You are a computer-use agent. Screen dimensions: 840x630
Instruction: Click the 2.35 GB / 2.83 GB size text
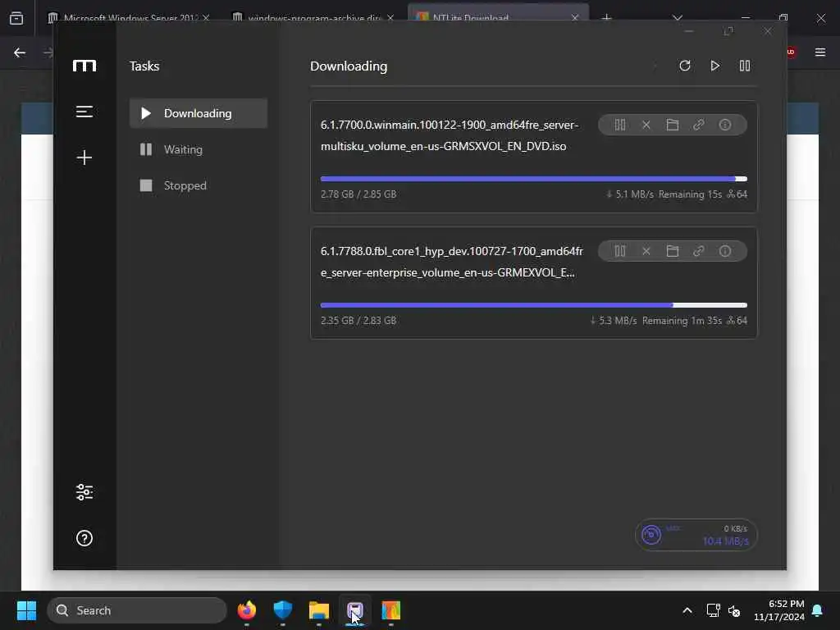358,321
